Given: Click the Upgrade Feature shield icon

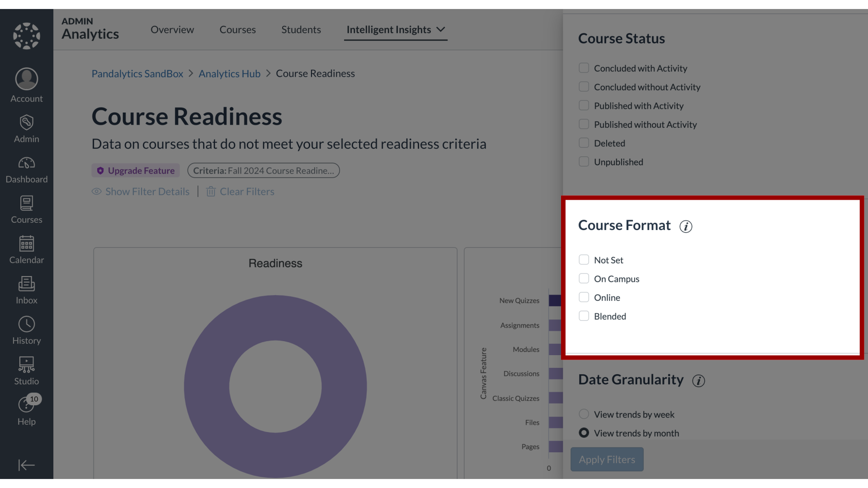Looking at the screenshot, I should [x=100, y=171].
